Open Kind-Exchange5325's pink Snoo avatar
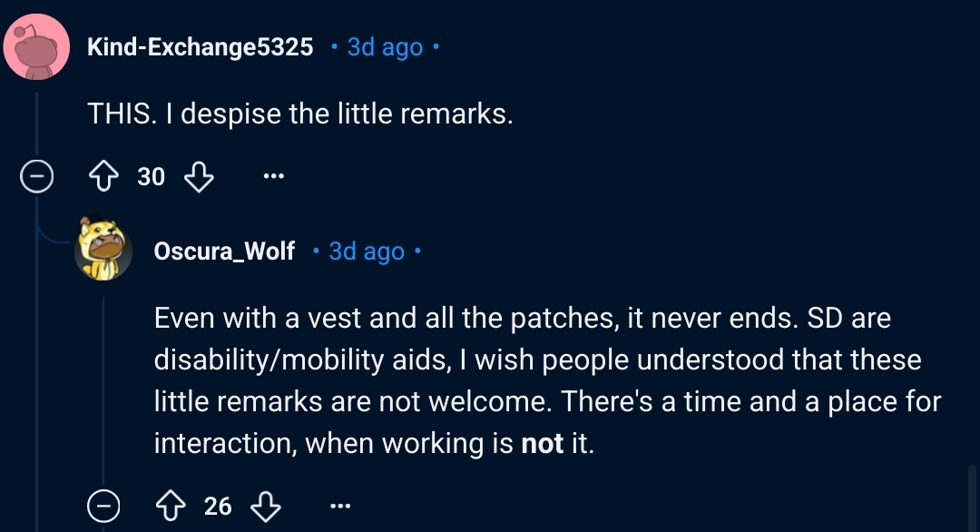Viewport: 980px width, 532px height. pos(37,47)
